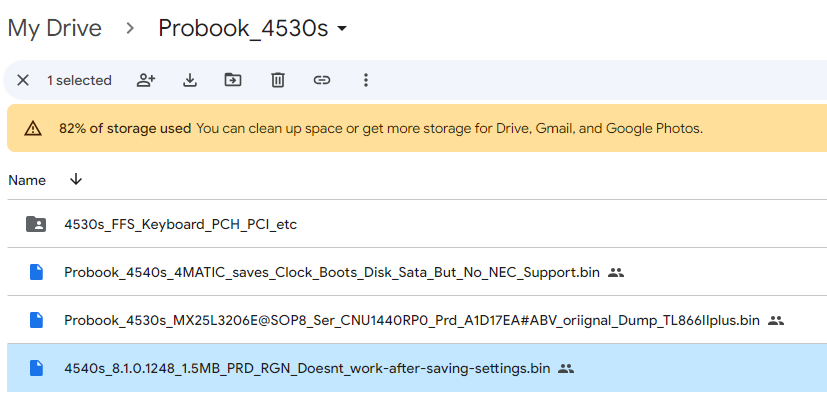Image resolution: width=827 pixels, height=412 pixels.
Task: Open the Probook_4530s folder dropdown
Action: click(x=343, y=29)
